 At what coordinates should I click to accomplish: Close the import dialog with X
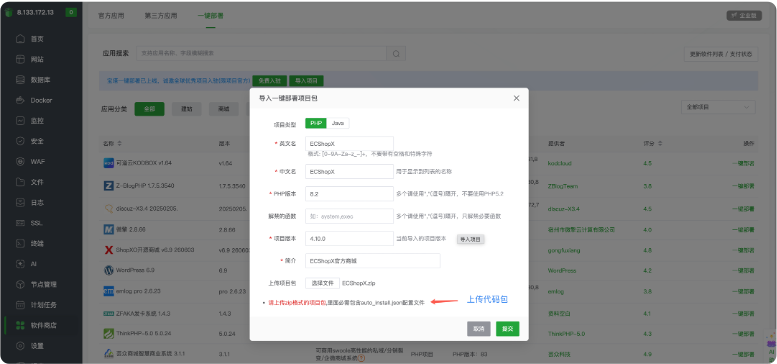click(x=516, y=98)
